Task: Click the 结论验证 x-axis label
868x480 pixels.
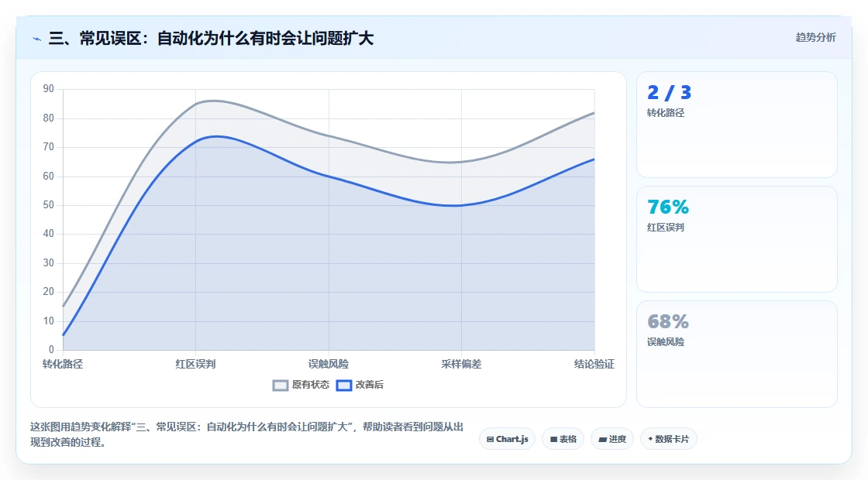Action: click(594, 364)
